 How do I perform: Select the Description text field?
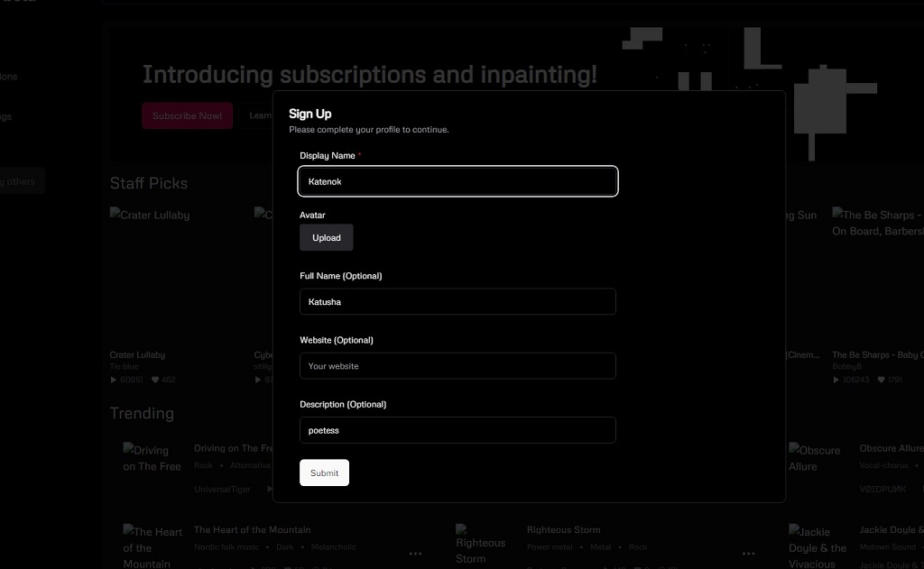pyautogui.click(x=457, y=430)
